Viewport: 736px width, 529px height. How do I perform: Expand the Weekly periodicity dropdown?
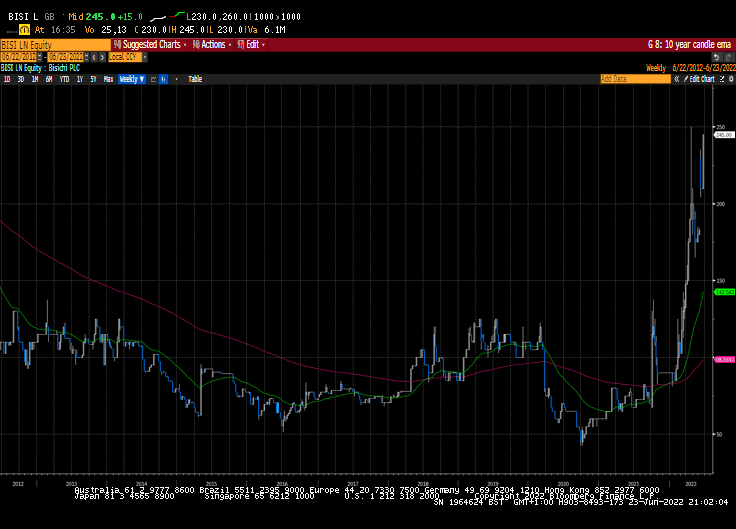[132, 78]
